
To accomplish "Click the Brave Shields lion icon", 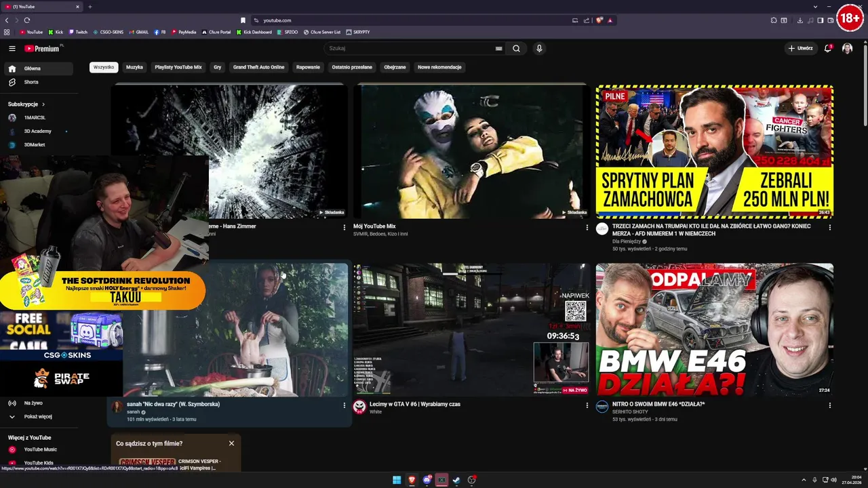I will coord(599,20).
